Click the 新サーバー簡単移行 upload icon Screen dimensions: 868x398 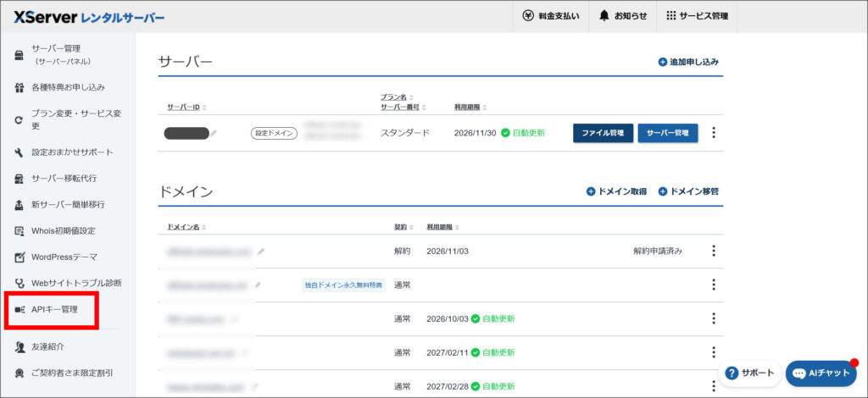[x=19, y=205]
